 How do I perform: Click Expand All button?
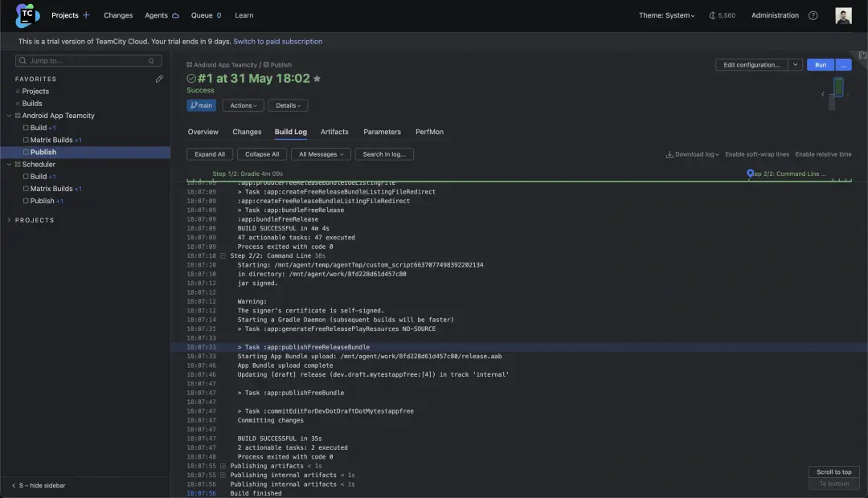(210, 154)
